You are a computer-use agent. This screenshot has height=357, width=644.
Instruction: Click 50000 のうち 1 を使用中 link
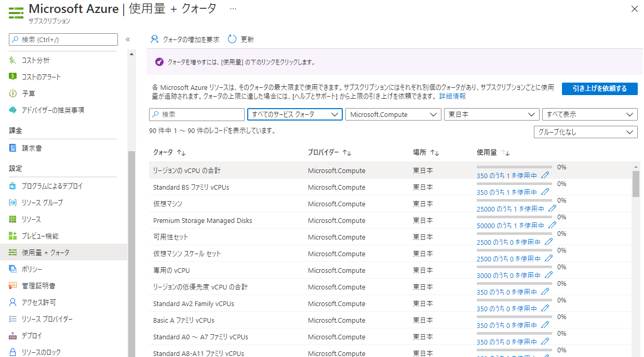coord(511,226)
